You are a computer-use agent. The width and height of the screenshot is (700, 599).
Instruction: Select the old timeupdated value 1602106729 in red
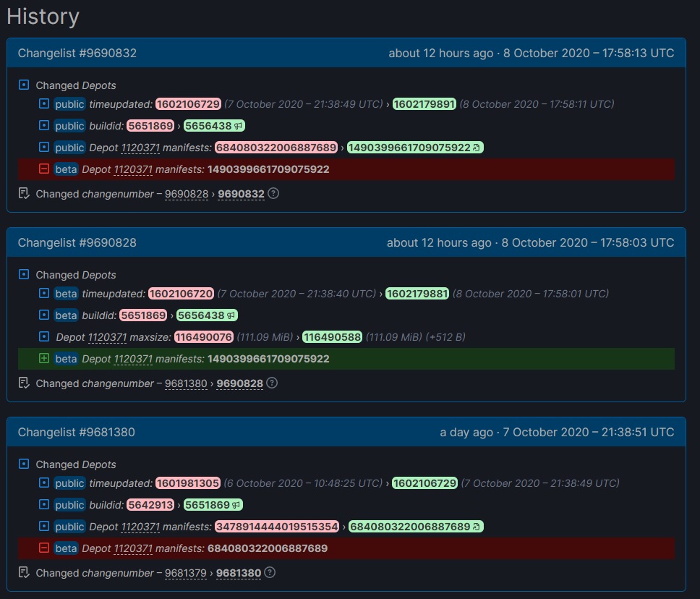189,104
